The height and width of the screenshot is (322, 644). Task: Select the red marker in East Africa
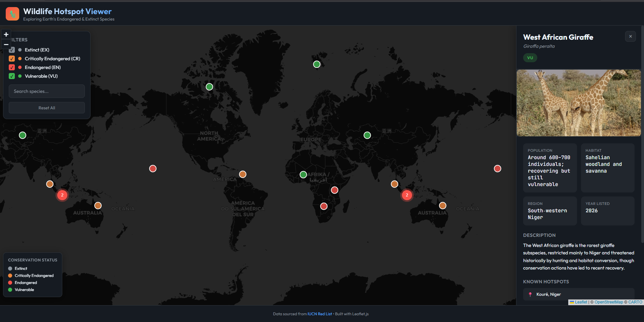335,190
